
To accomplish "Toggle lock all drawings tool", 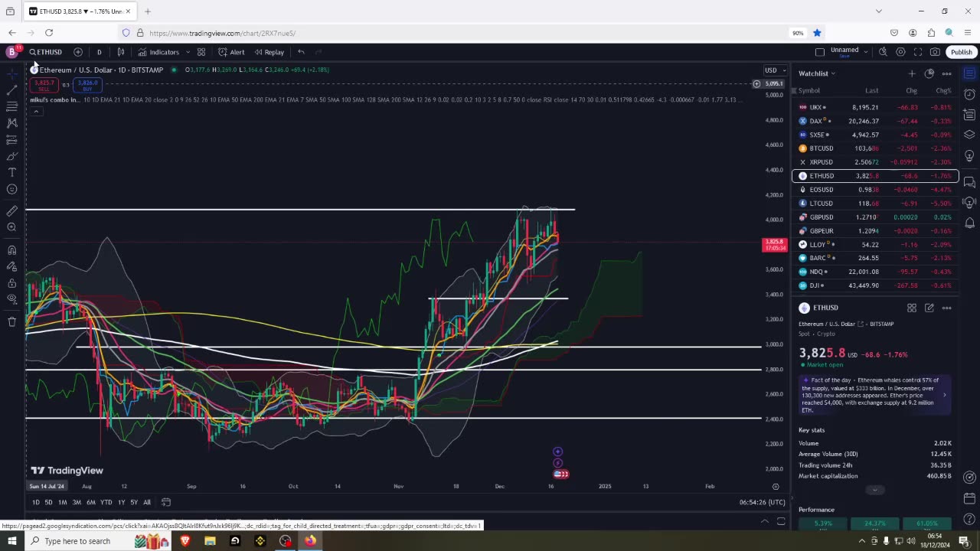I will (x=11, y=283).
